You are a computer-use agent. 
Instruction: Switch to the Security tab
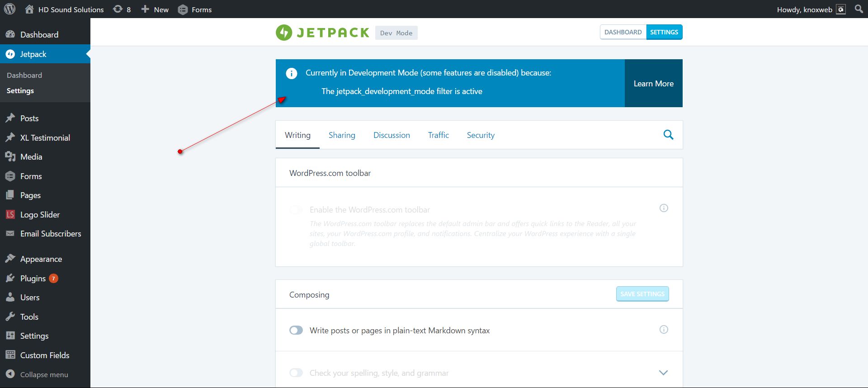point(481,135)
